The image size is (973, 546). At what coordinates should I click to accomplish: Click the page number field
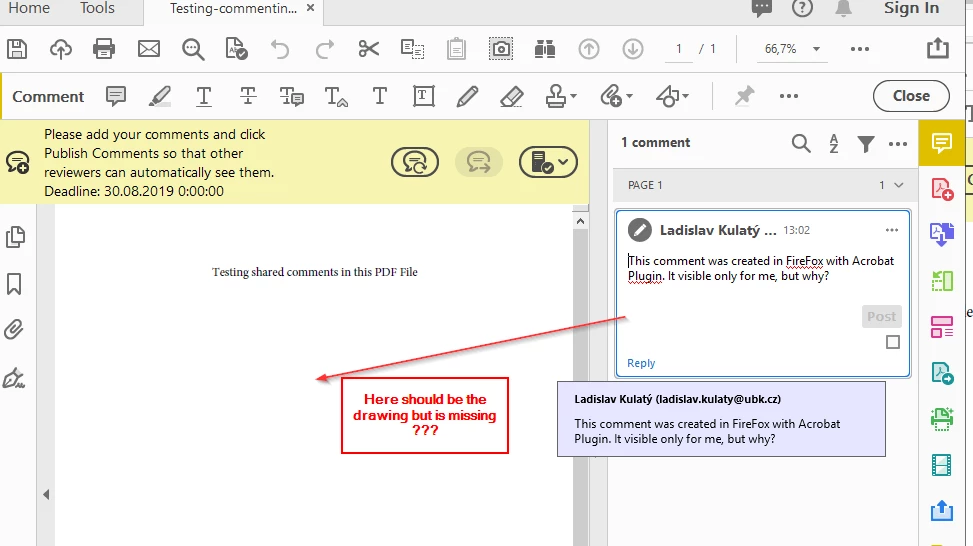tap(679, 49)
